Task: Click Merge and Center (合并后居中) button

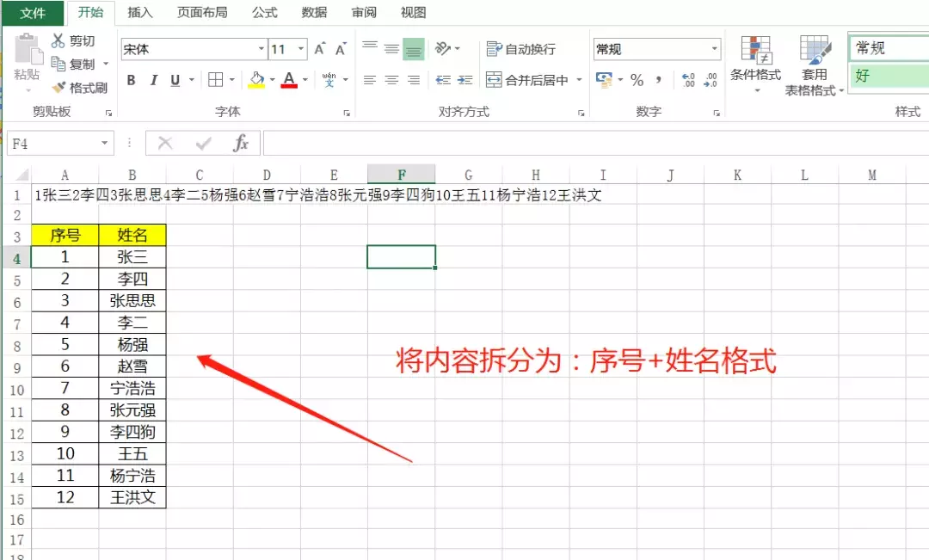Action: [527, 80]
